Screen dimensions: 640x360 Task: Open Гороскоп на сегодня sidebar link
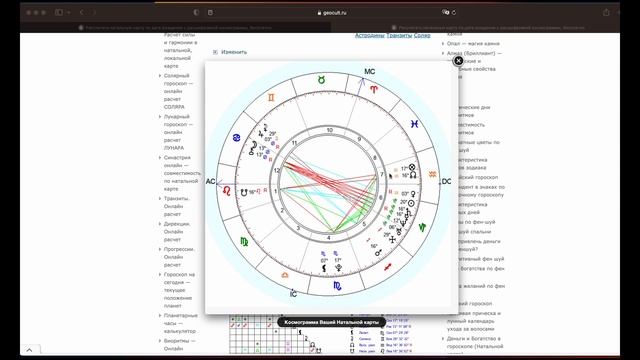179,290
